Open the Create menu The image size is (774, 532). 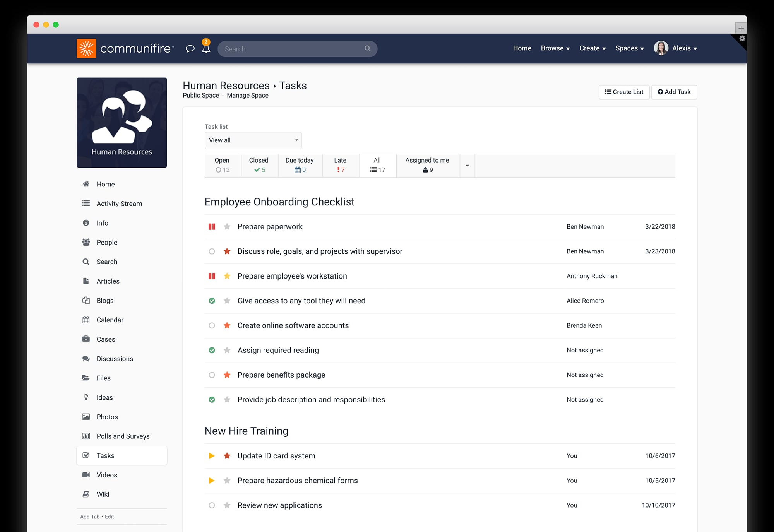[592, 48]
